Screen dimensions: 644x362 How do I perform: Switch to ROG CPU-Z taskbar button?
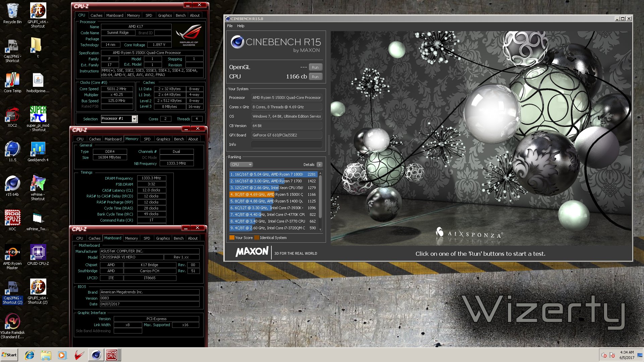coord(112,355)
